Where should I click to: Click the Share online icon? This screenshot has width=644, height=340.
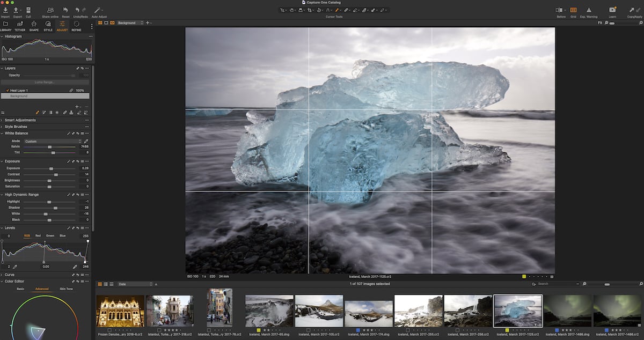click(x=50, y=10)
